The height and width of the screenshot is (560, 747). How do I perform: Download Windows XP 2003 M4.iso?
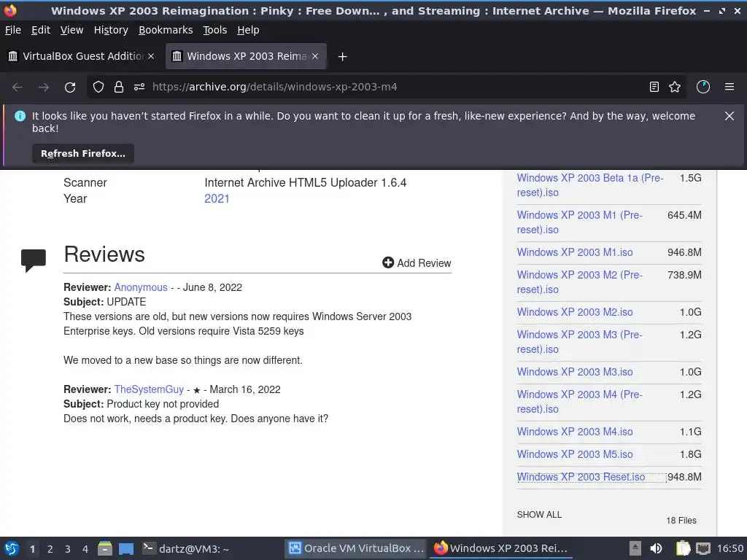click(575, 432)
